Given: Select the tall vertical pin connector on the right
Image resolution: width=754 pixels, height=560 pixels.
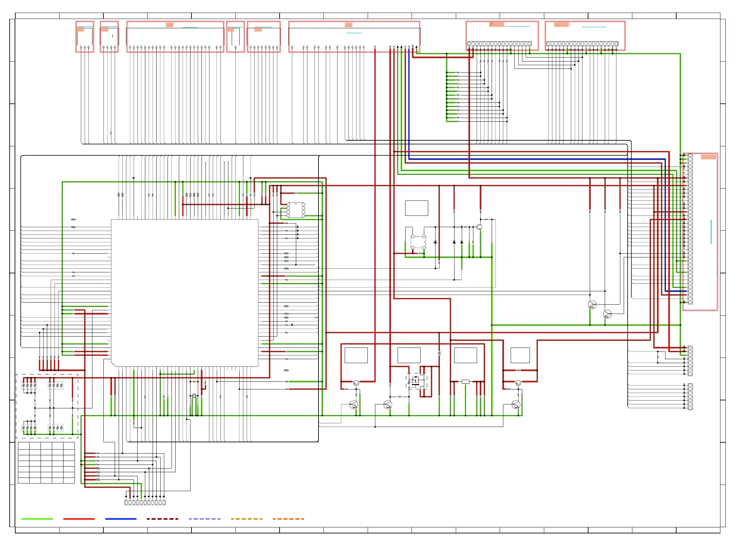Looking at the screenshot, I should pyautogui.click(x=690, y=229).
